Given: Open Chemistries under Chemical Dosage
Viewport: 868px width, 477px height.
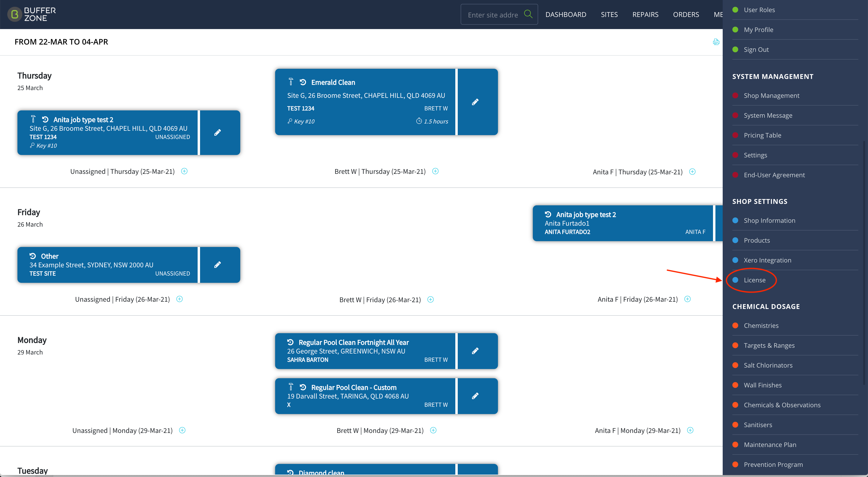Looking at the screenshot, I should [795, 326].
